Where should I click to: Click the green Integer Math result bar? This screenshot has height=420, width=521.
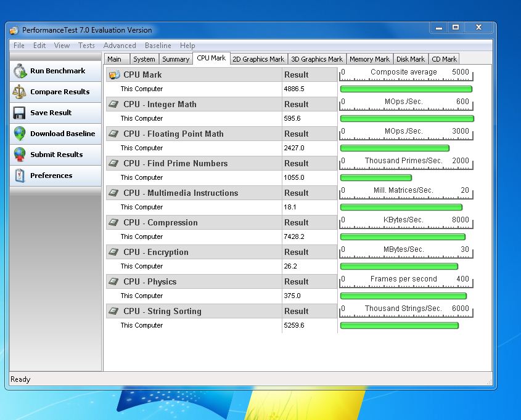click(407, 118)
